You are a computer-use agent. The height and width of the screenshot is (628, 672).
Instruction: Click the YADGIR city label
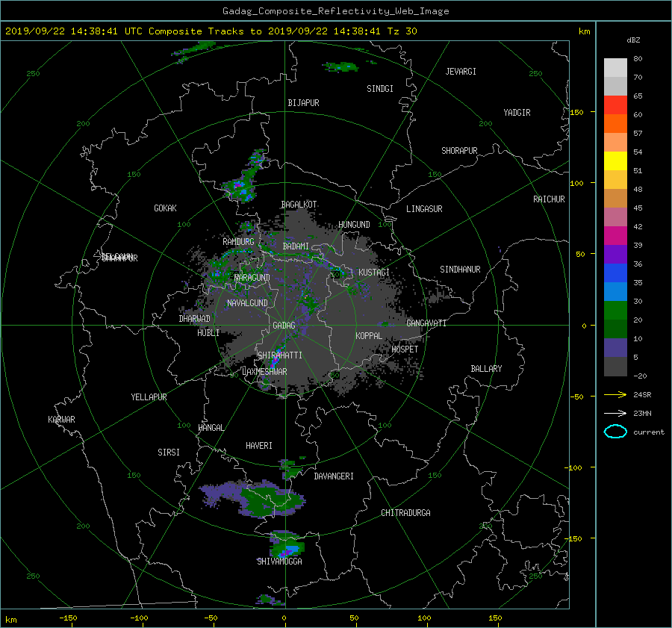point(517,113)
